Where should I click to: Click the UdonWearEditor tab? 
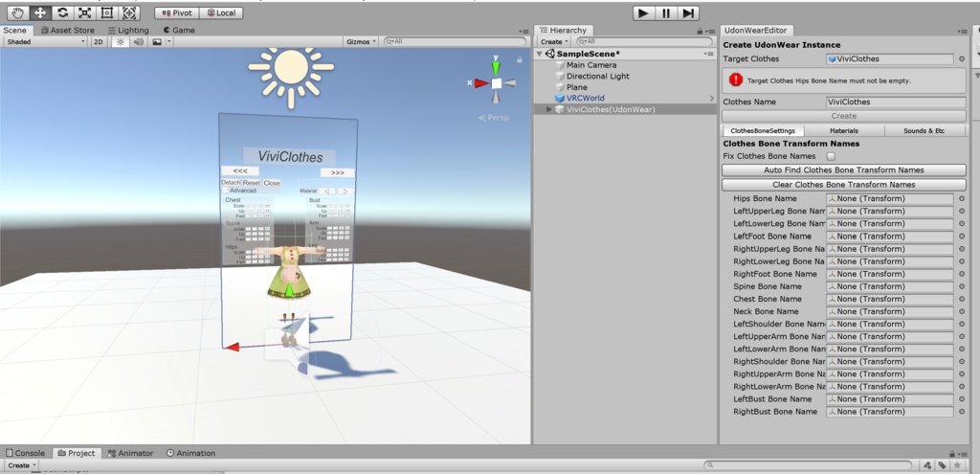pyautogui.click(x=756, y=30)
